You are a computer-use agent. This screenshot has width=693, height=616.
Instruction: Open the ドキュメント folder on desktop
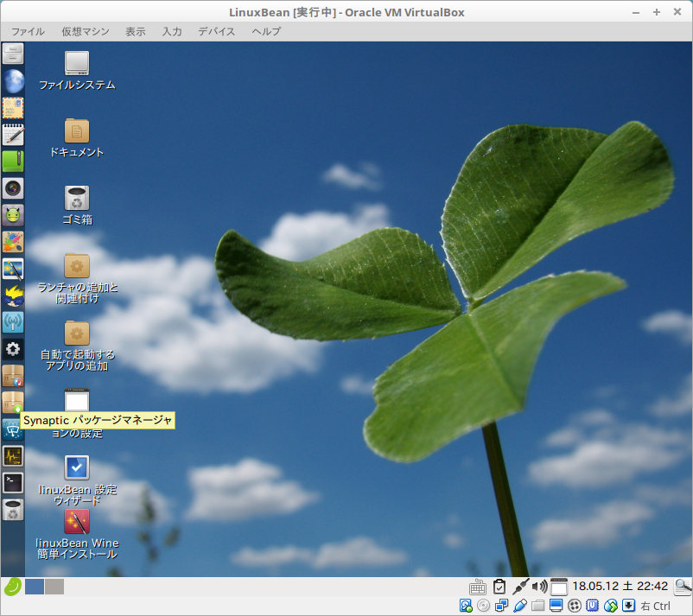pos(77,138)
